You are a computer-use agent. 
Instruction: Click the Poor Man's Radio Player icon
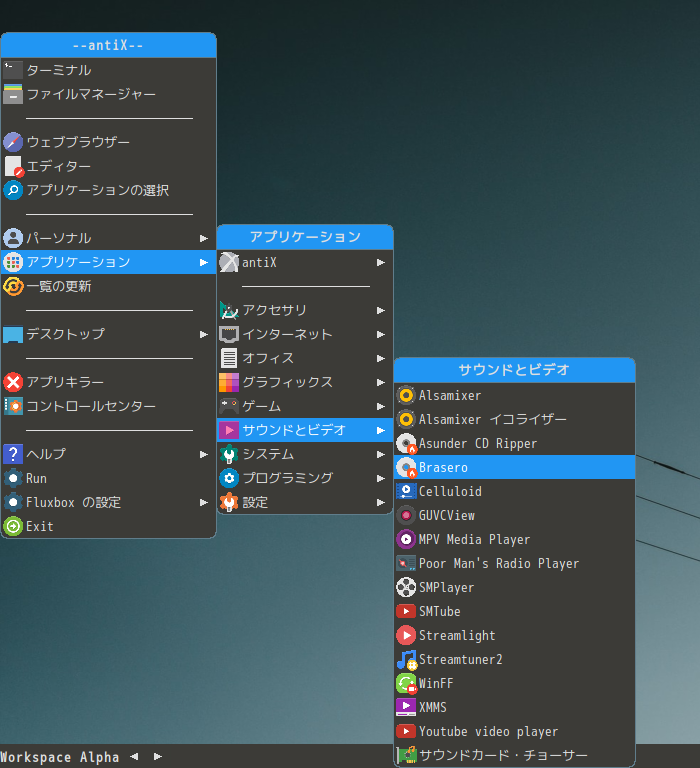click(406, 563)
